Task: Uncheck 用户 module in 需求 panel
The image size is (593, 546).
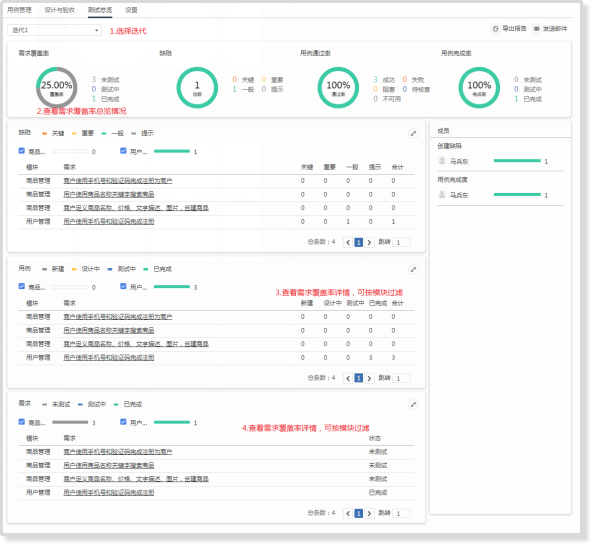Action: click(123, 422)
